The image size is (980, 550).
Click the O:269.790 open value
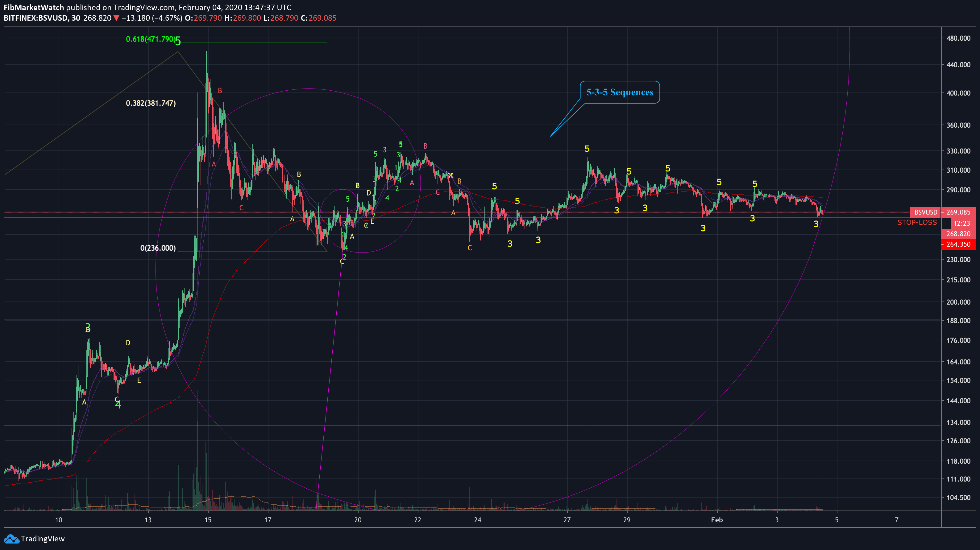coord(203,18)
